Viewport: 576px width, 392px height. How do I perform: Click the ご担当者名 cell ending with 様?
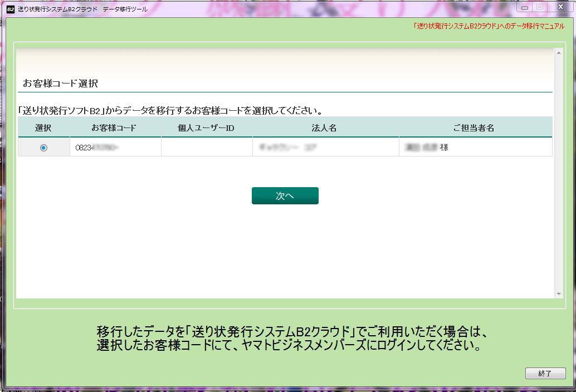pyautogui.click(x=476, y=148)
